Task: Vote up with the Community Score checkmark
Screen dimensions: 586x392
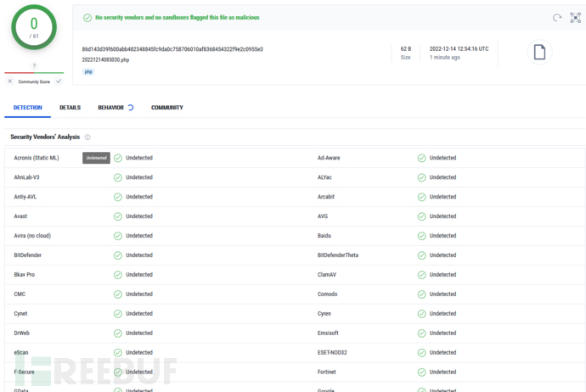Action: [x=59, y=81]
